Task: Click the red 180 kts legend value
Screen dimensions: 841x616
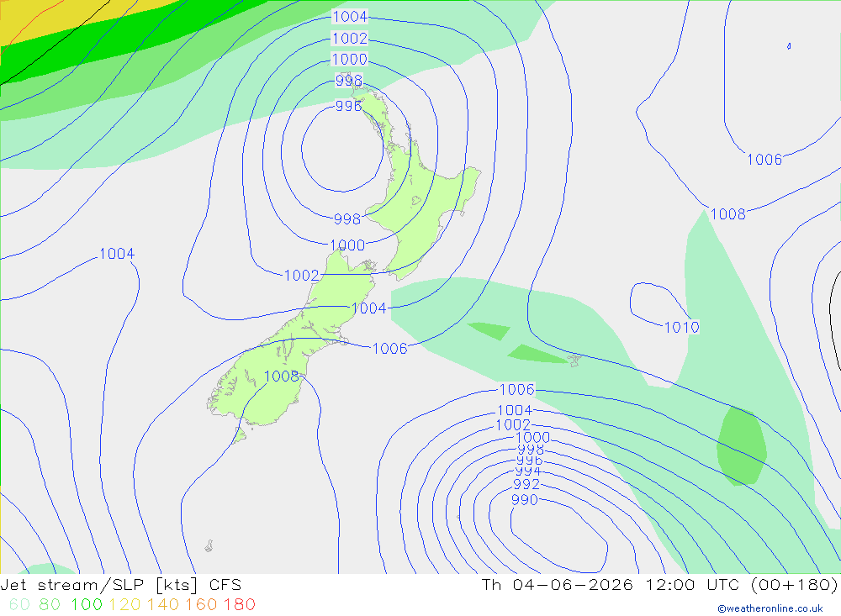Action: click(239, 605)
